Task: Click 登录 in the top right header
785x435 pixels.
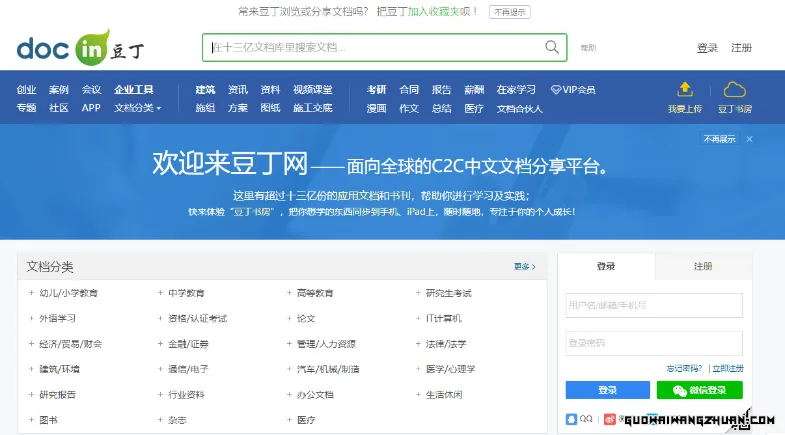Action: click(x=707, y=48)
